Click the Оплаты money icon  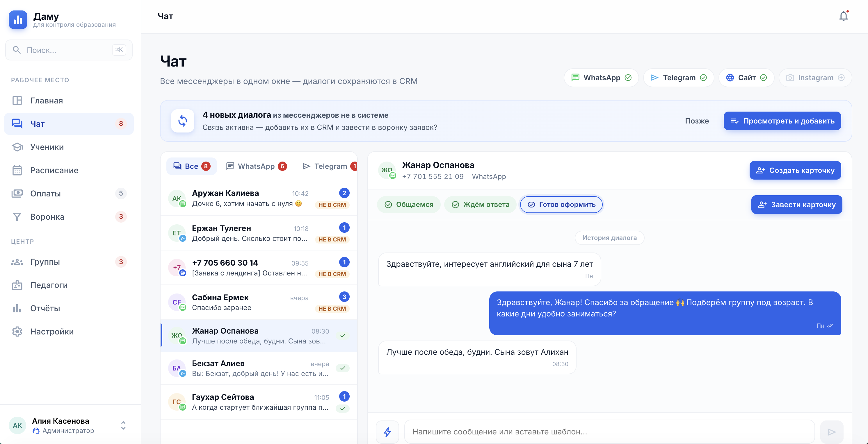coord(17,194)
